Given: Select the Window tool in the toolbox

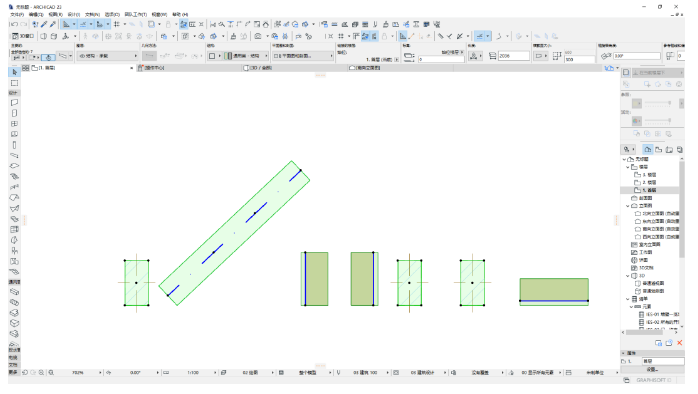Looking at the screenshot, I should [14, 124].
